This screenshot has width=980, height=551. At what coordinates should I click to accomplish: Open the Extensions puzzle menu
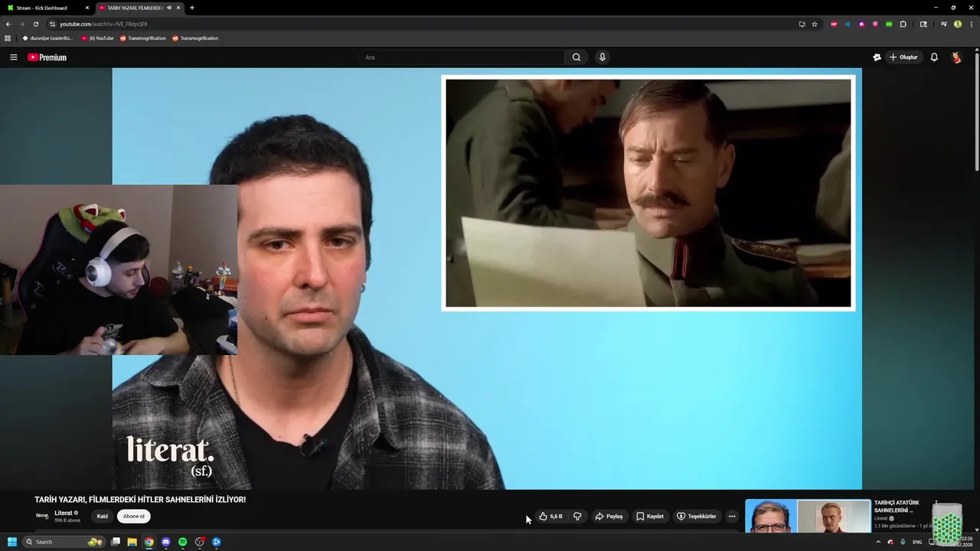coord(903,24)
